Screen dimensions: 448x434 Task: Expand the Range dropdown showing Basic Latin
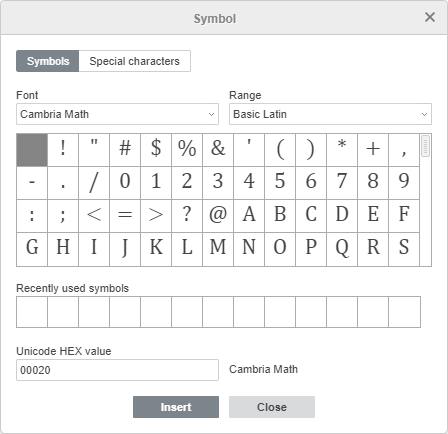point(330,114)
